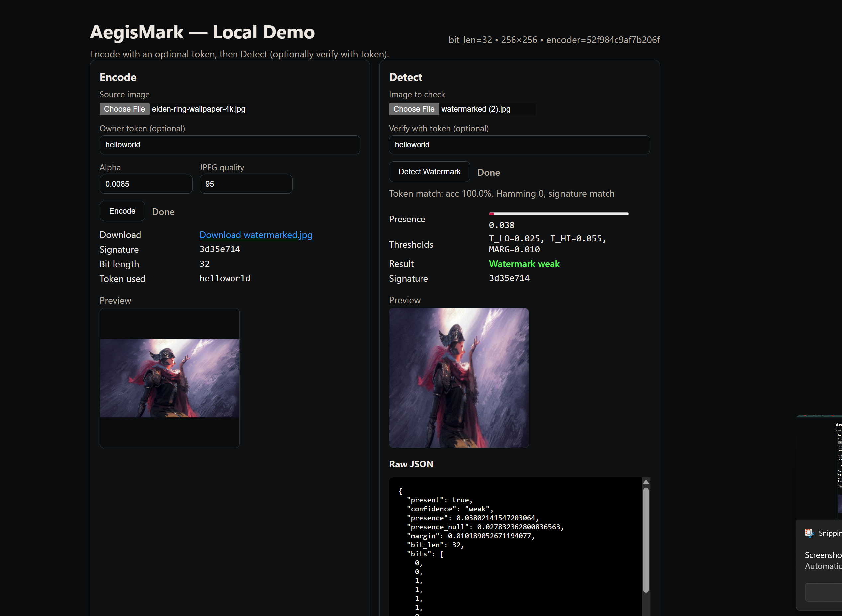
Task: Choose File for the source image
Action: click(124, 109)
